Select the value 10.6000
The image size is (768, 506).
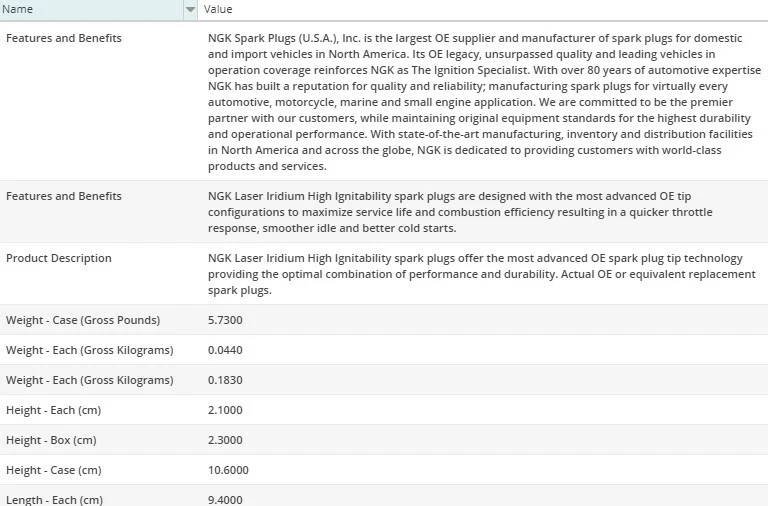228,470
